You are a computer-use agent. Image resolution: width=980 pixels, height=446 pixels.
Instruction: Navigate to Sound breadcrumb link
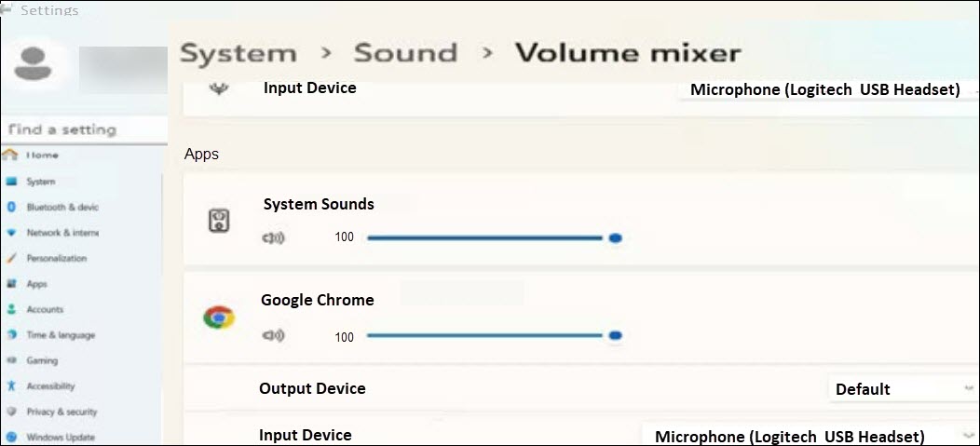coord(405,53)
